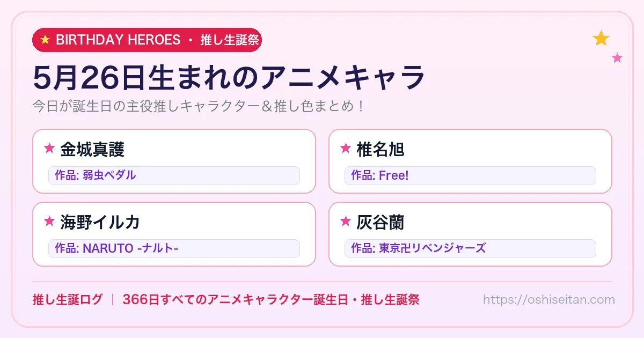This screenshot has height=338, width=644.
Task: Open the 東京卍リベンジャーズ work label
Action: pos(470,248)
